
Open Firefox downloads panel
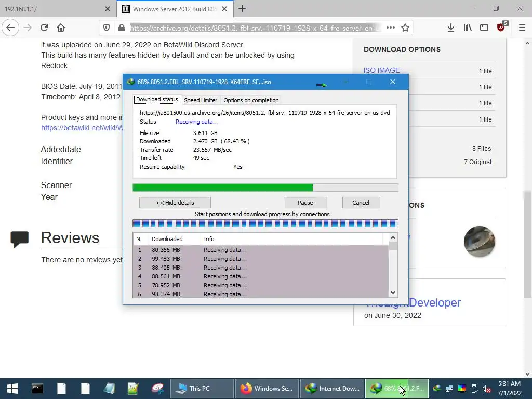point(450,28)
